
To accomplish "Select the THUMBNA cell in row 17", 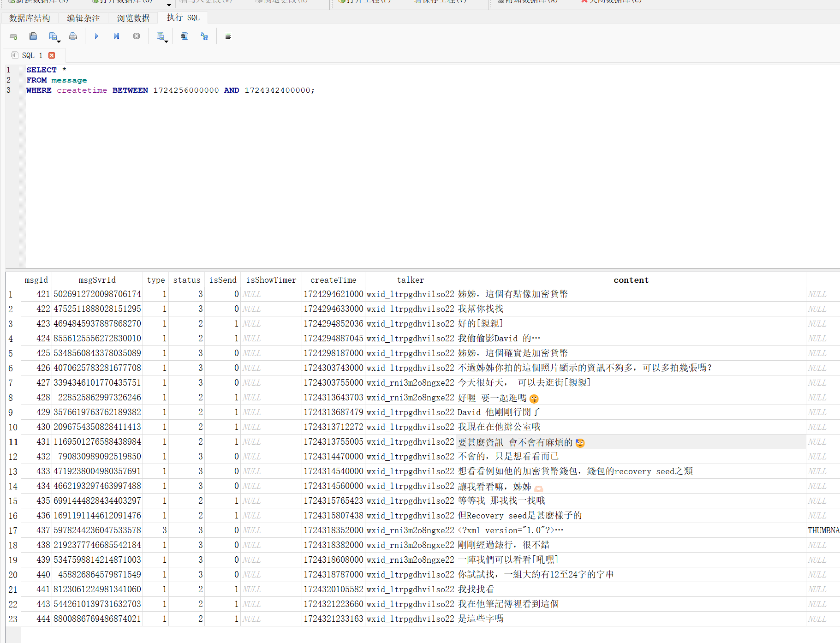I will tap(823, 530).
